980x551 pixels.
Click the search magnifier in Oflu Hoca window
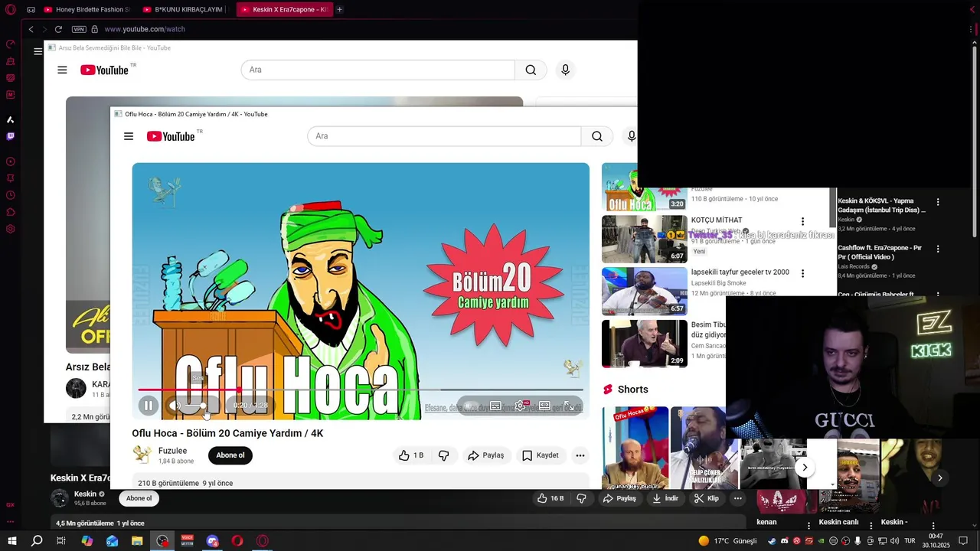click(597, 136)
